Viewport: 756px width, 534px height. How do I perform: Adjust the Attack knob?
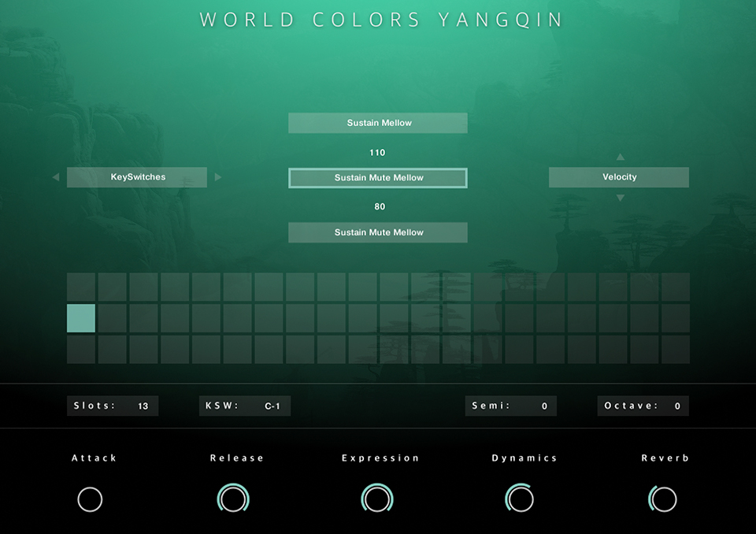point(90,499)
